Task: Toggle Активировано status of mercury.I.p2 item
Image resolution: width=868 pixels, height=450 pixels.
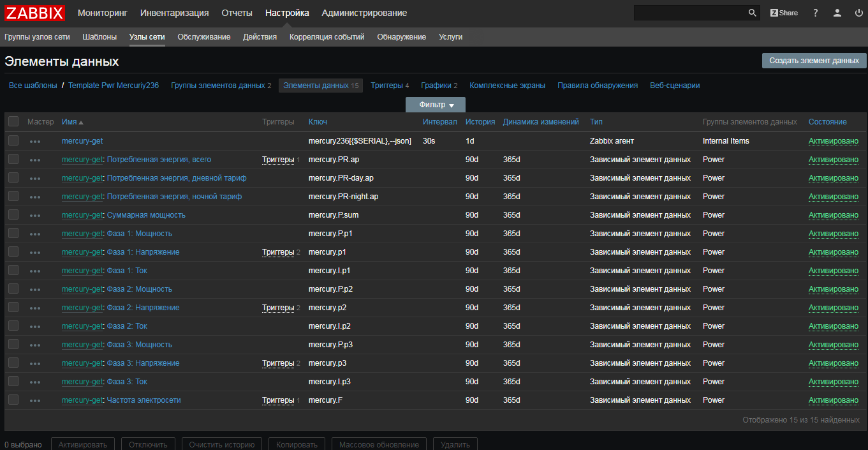Action: coord(833,326)
